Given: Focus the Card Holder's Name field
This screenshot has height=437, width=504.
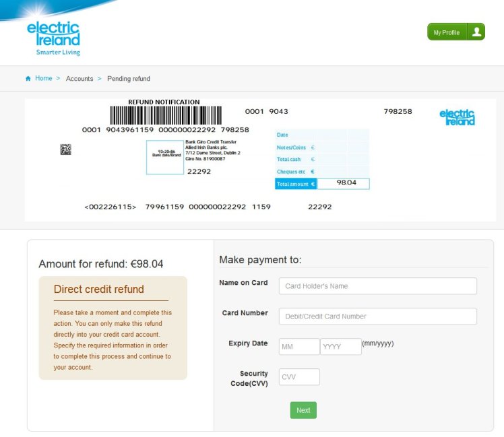Looking at the screenshot, I should click(x=378, y=286).
